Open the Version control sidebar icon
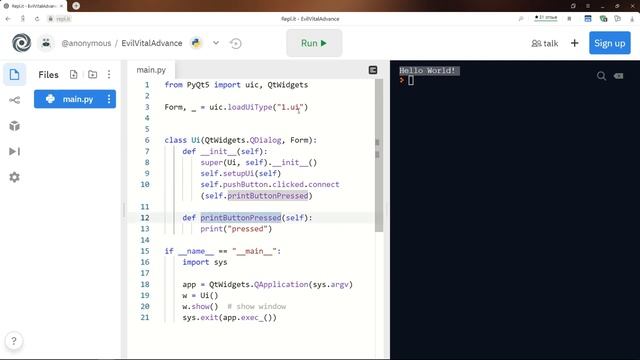 click(x=14, y=100)
